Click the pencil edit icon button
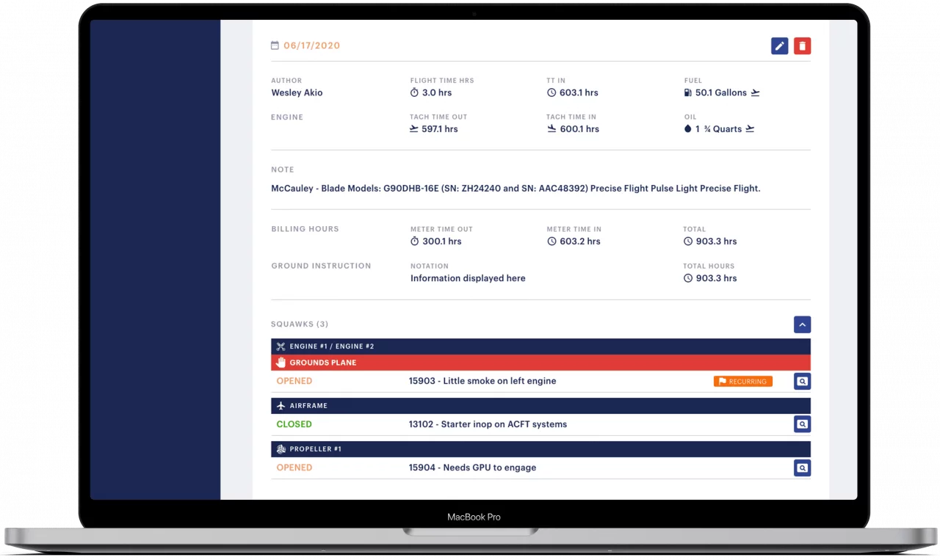940x560 pixels. tap(779, 46)
